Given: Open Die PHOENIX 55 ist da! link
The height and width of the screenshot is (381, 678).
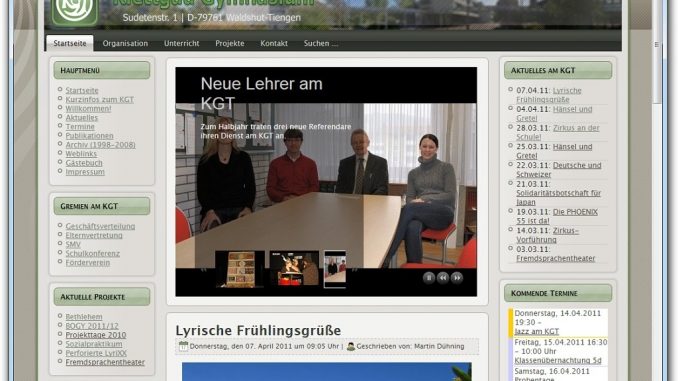Looking at the screenshot, I should (x=557, y=216).
